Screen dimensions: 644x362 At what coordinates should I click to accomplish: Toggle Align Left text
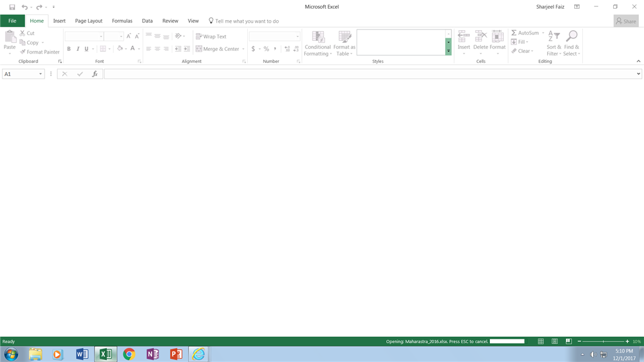click(x=148, y=49)
